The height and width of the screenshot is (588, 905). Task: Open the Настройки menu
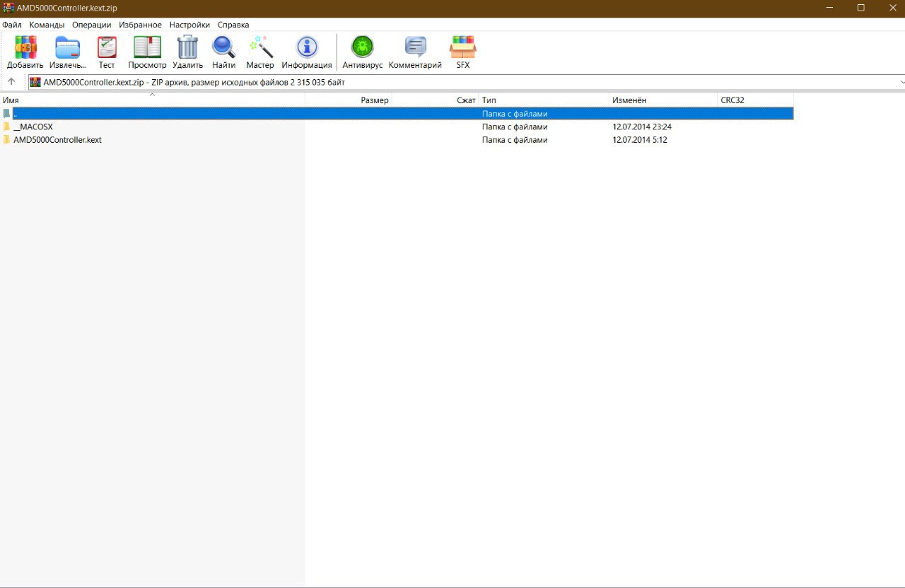[x=189, y=25]
